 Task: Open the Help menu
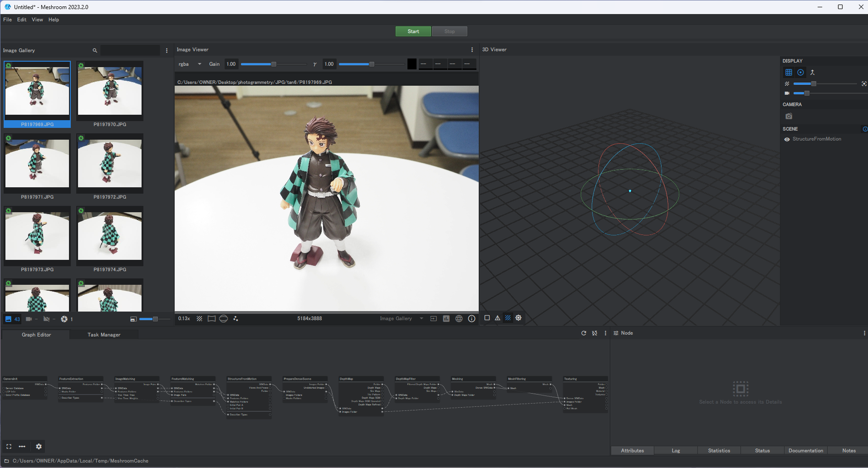coord(54,20)
